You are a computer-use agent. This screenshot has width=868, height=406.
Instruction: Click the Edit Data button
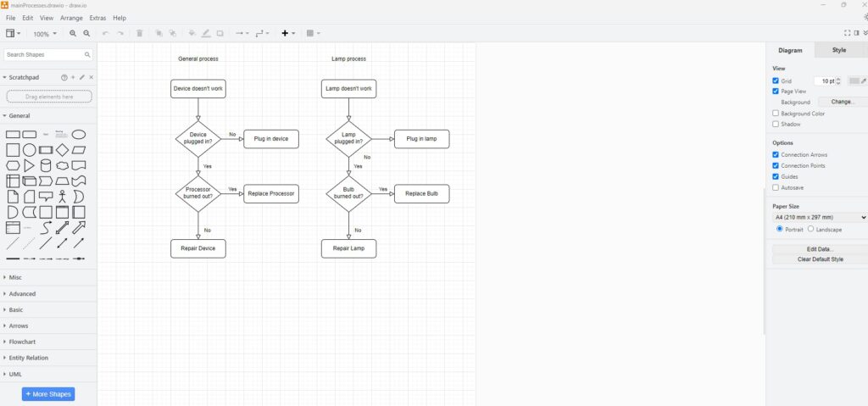pos(820,249)
